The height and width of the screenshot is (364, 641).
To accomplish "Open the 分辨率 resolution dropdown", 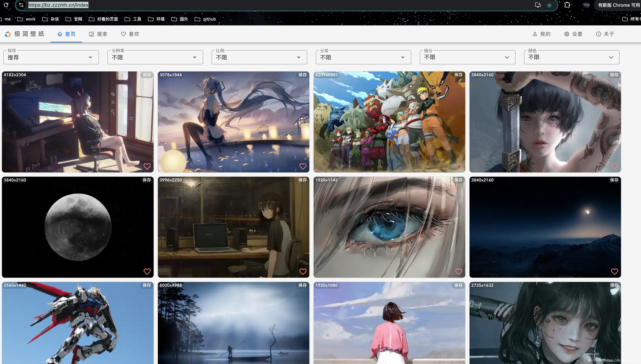I will point(155,57).
